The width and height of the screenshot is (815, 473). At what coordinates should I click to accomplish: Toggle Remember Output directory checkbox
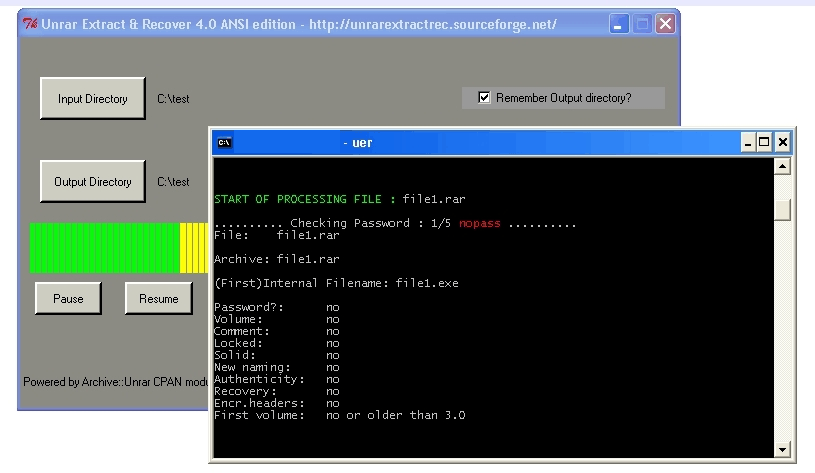point(484,98)
